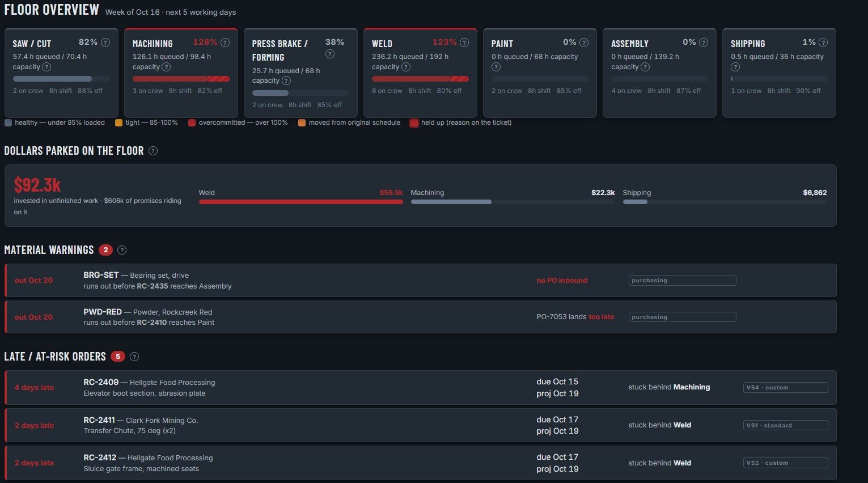The image size is (868, 483).
Task: Click help icon under Paint queued hours
Action: (x=496, y=67)
